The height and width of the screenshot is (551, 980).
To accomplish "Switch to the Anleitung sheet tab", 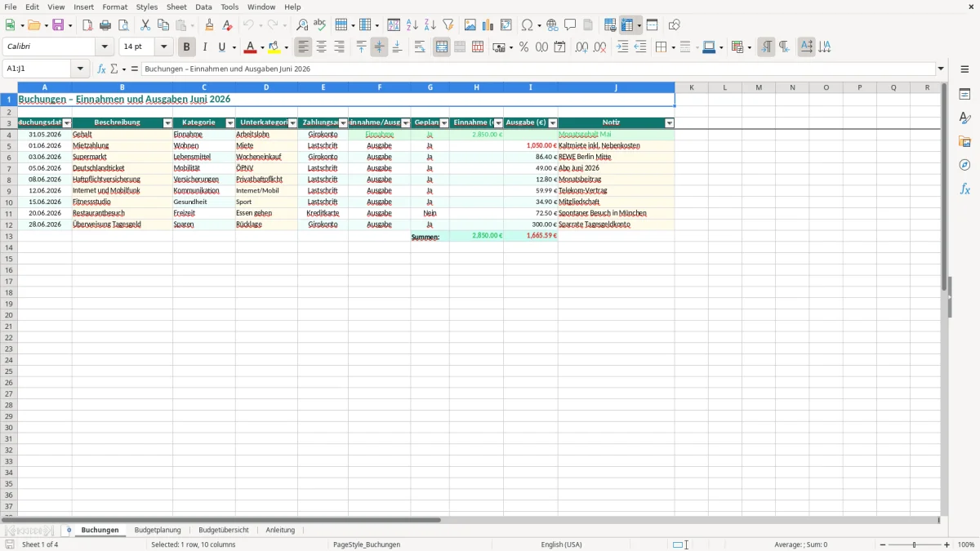I will [280, 530].
